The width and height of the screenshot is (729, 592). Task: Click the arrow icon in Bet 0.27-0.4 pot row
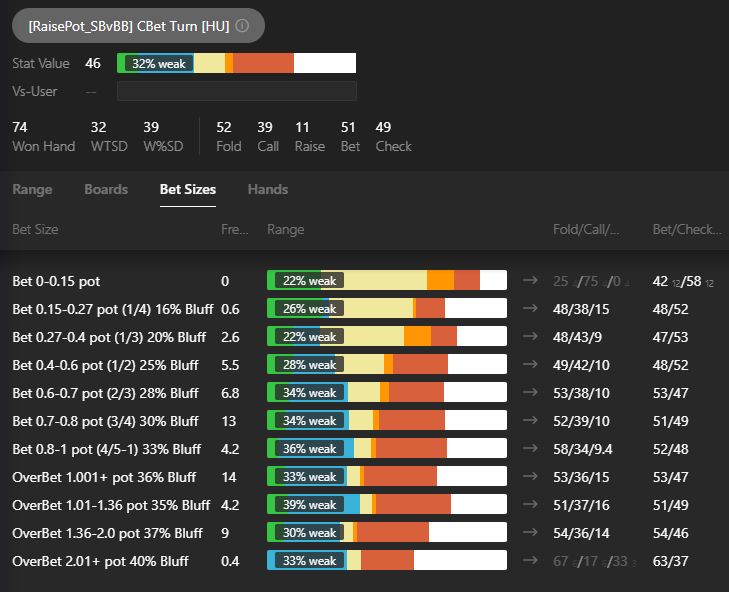click(529, 337)
